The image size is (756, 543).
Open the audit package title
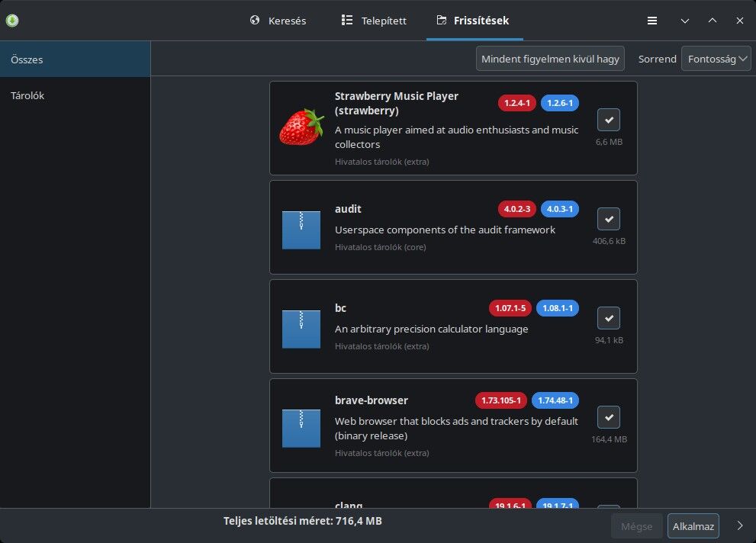point(348,209)
